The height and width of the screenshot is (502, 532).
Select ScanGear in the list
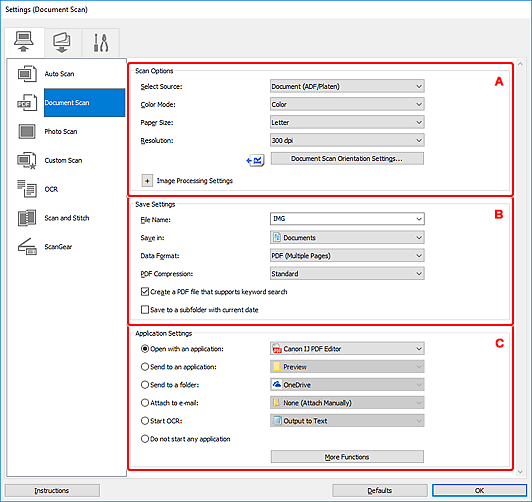[x=58, y=247]
